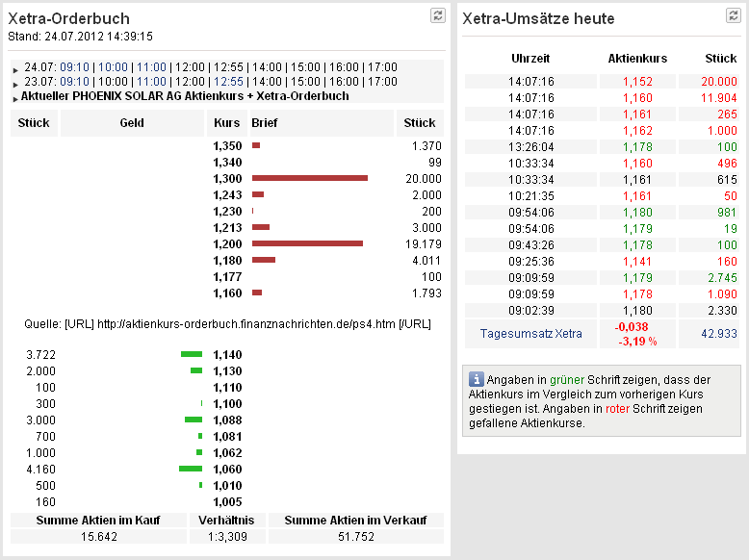Click the red bar at ask price 1,180
This screenshot has height=560, width=749.
coord(264,260)
